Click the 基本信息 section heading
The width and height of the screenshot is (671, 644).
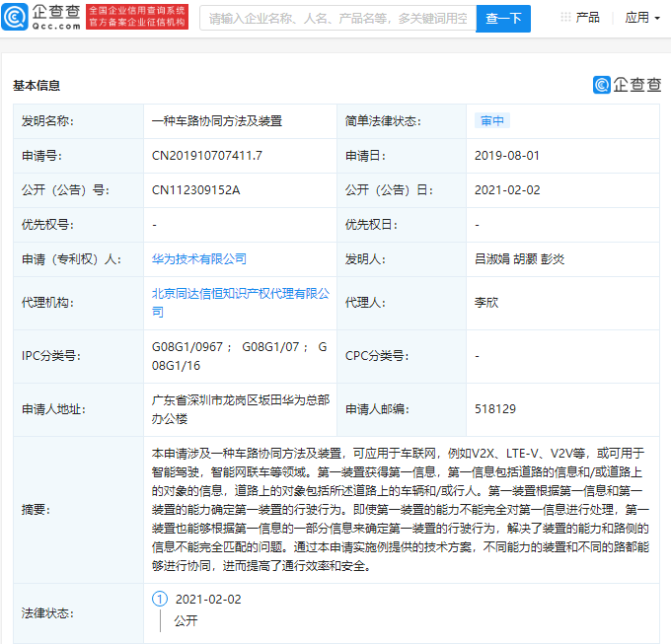pyautogui.click(x=37, y=86)
